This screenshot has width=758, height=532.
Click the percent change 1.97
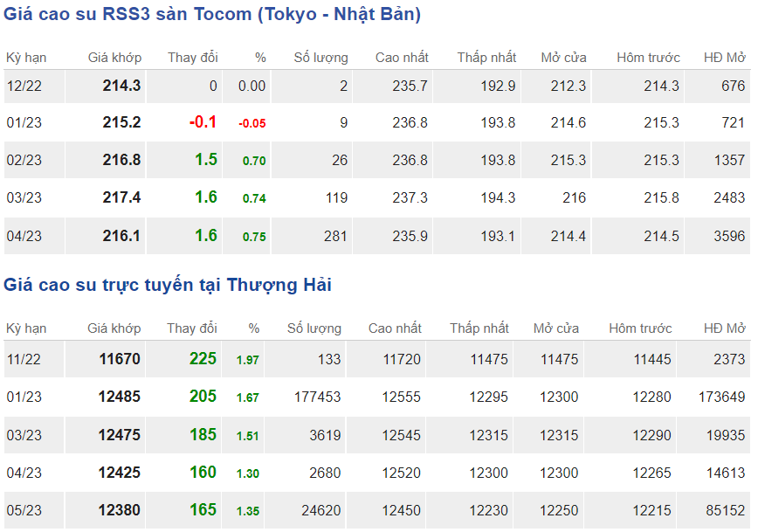pos(247,360)
